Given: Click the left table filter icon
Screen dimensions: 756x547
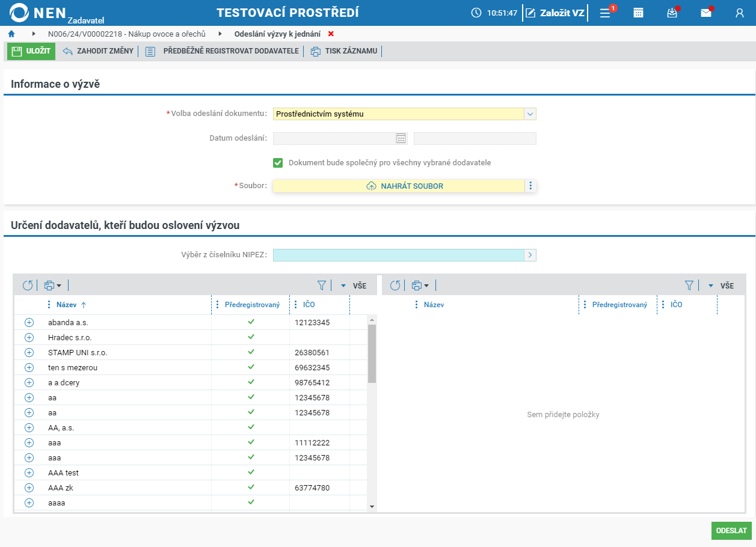Looking at the screenshot, I should [322, 286].
